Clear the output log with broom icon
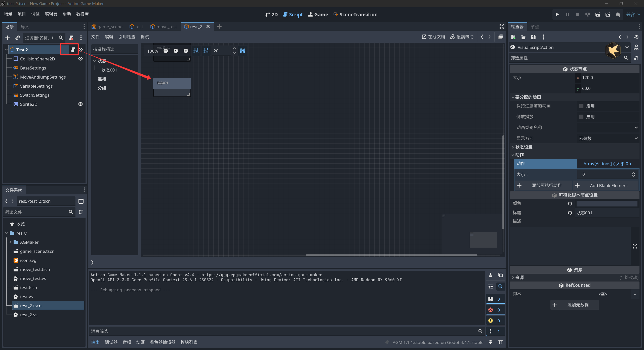This screenshot has width=644, height=350. pyautogui.click(x=490, y=275)
